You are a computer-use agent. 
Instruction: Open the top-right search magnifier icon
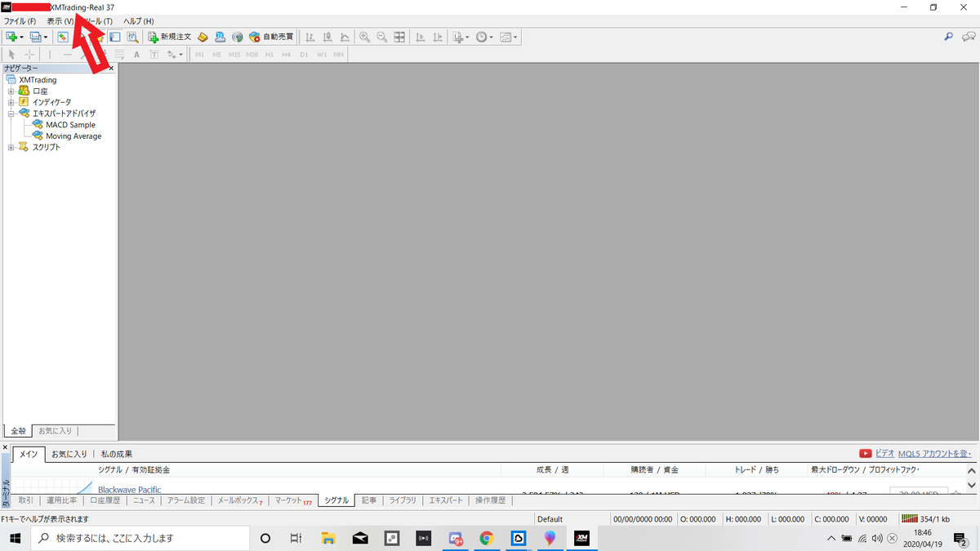[x=948, y=37]
